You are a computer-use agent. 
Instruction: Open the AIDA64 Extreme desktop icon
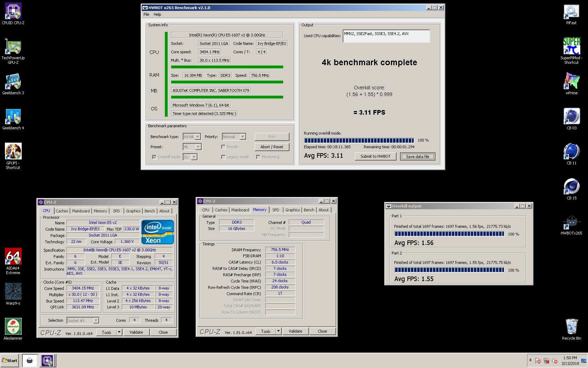tap(13, 261)
